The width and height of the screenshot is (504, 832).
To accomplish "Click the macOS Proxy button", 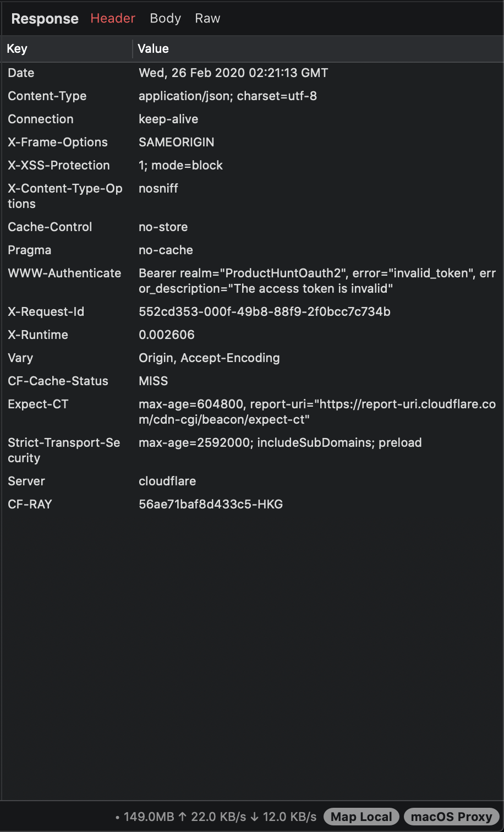I will pyautogui.click(x=452, y=817).
